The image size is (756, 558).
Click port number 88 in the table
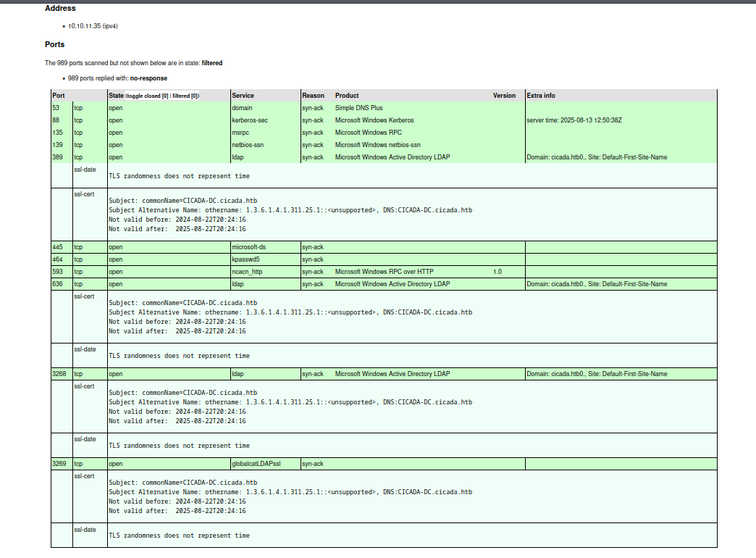click(x=56, y=120)
